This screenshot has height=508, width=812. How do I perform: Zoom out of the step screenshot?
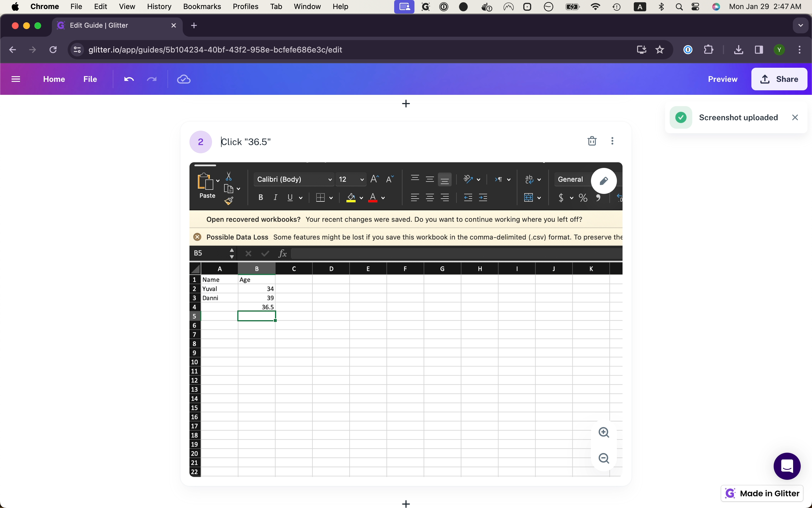tap(604, 458)
